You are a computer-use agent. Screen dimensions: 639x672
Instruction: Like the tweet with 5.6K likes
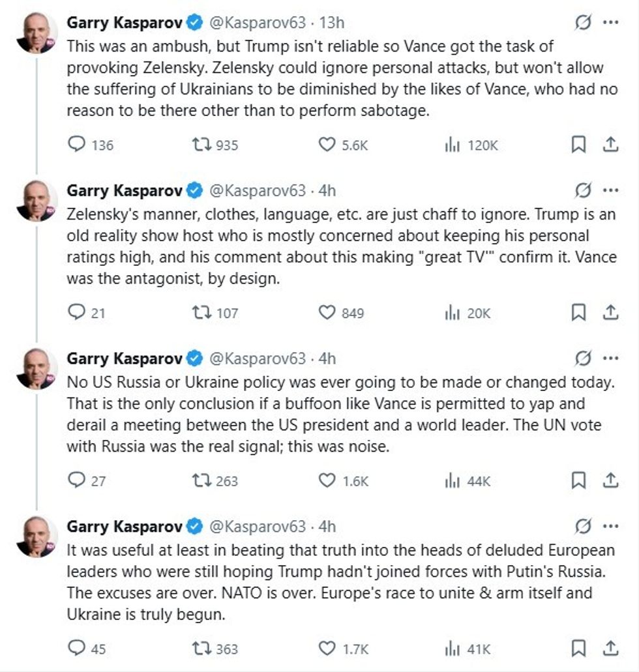point(326,145)
